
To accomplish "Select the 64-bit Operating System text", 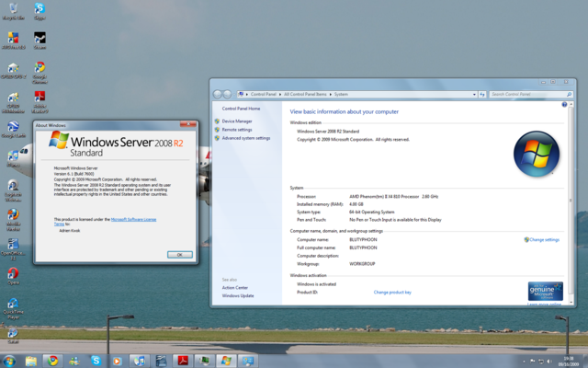I will point(372,213).
